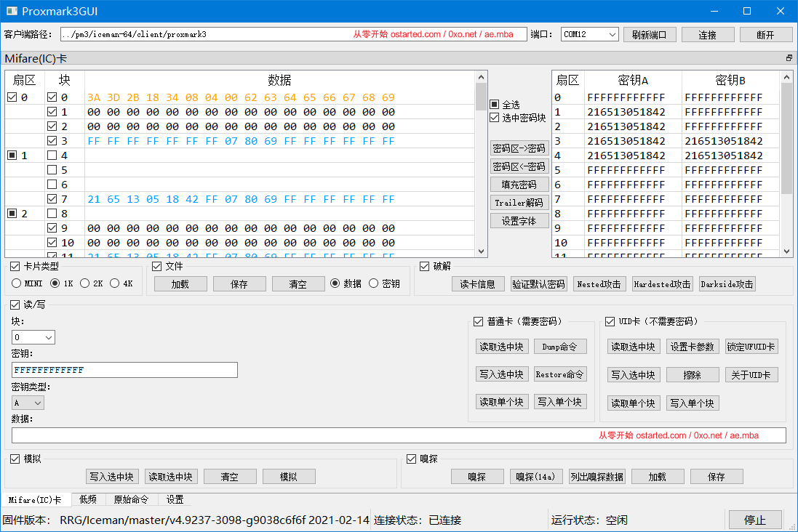Viewport: 798px width, 532px height.
Task: Click the 密钥B column header
Action: coord(730,80)
